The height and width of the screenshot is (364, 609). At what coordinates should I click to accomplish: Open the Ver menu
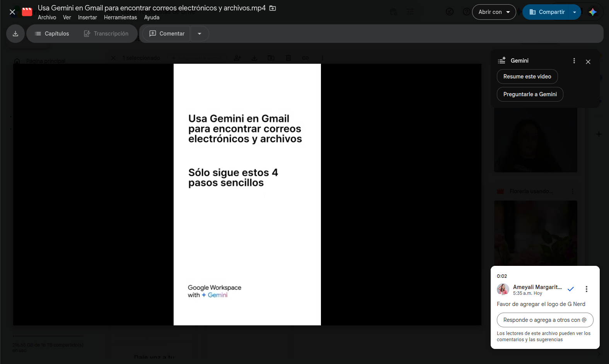click(x=67, y=17)
